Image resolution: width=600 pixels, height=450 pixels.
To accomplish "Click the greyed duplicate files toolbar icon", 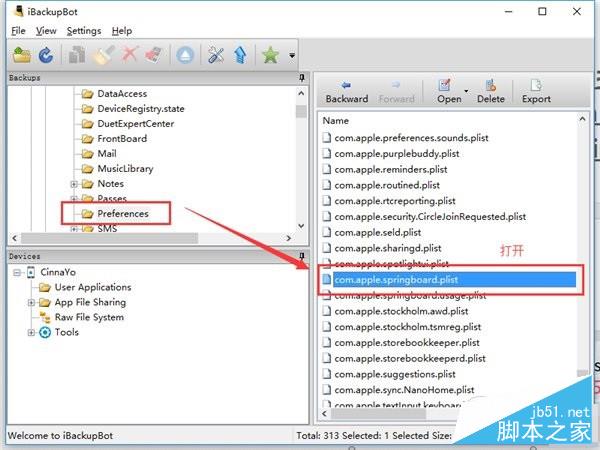I will tap(77, 55).
